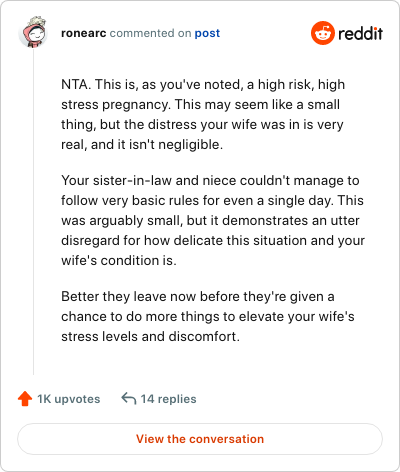
Task: Click the "commented on" text
Action: 150,33
